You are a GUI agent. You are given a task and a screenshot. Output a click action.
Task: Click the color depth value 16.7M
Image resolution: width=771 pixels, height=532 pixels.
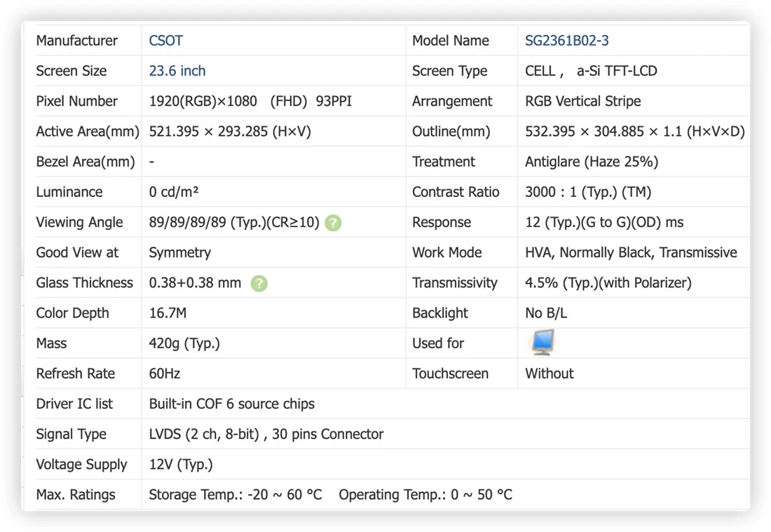click(x=168, y=313)
